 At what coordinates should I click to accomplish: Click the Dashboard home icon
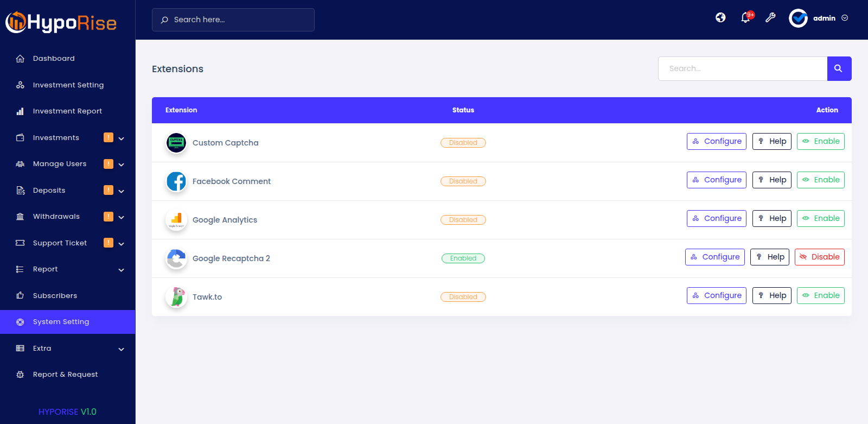click(x=20, y=59)
